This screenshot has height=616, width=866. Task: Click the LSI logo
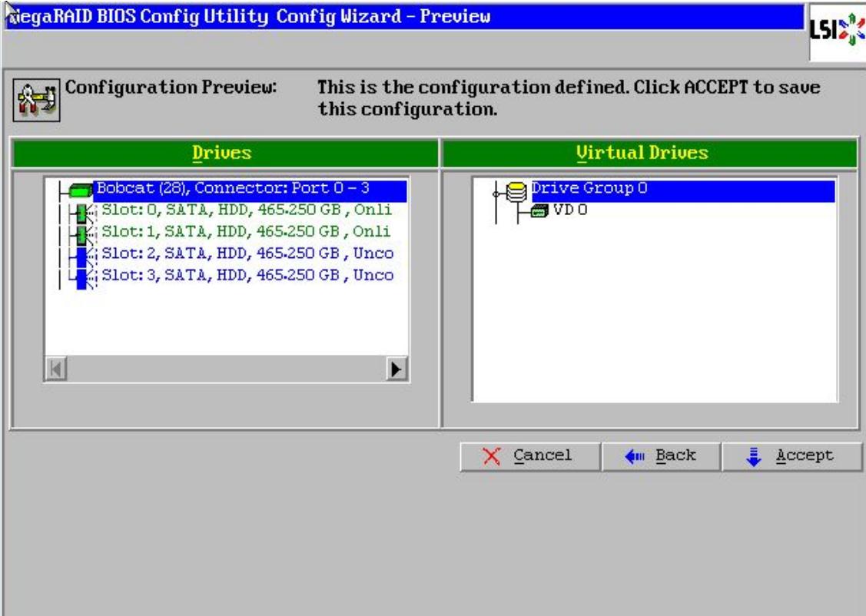[x=838, y=31]
